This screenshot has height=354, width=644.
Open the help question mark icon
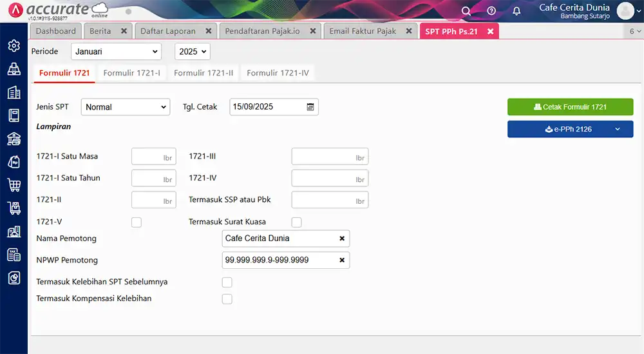click(x=491, y=11)
